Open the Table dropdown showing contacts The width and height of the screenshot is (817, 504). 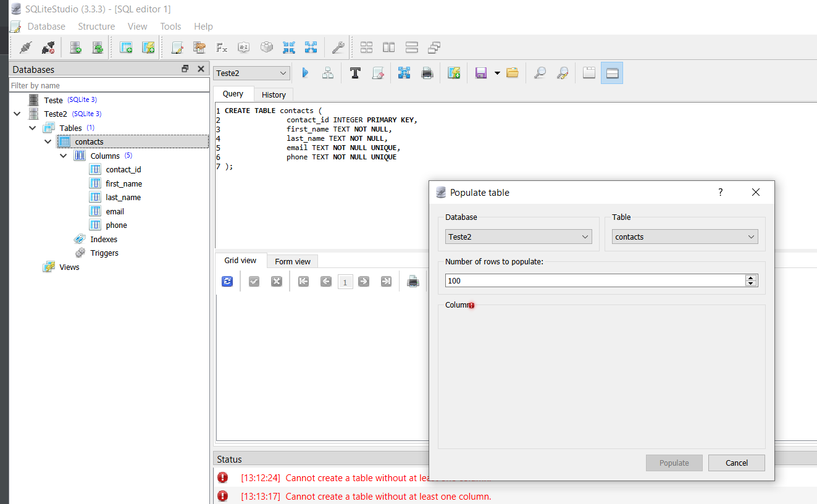click(x=684, y=237)
